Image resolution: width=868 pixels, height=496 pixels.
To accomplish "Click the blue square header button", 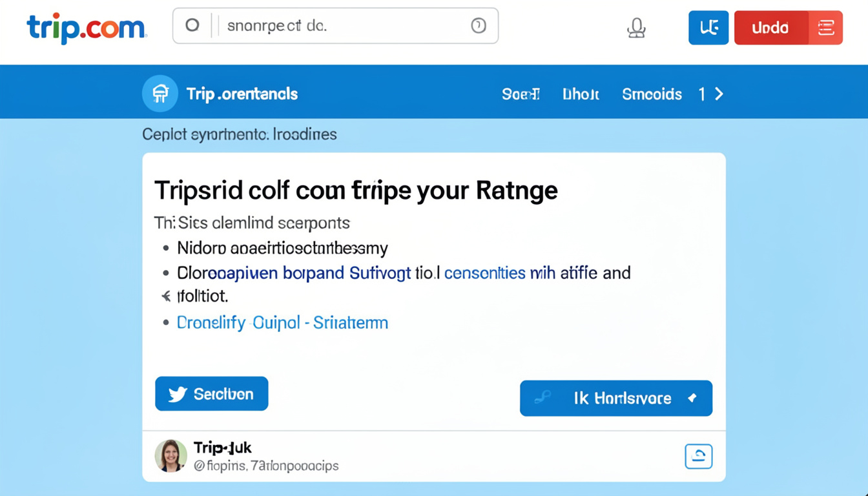I will coord(708,28).
